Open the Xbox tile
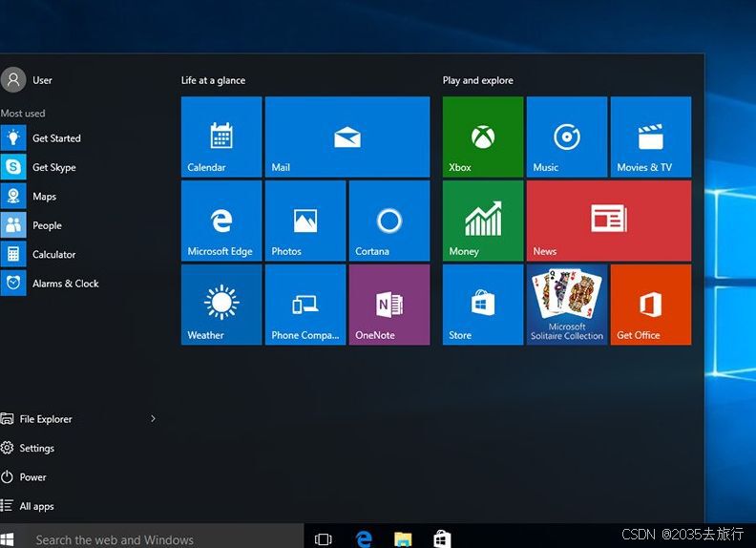 (483, 137)
